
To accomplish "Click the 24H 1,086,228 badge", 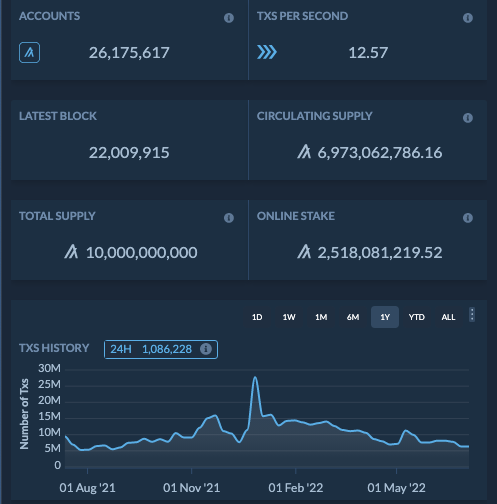I will pyautogui.click(x=161, y=349).
